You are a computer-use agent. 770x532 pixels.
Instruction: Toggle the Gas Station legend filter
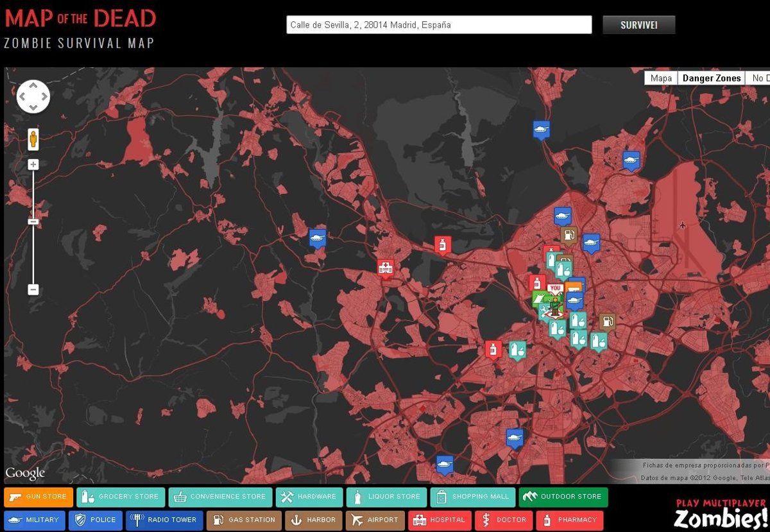pyautogui.click(x=245, y=520)
